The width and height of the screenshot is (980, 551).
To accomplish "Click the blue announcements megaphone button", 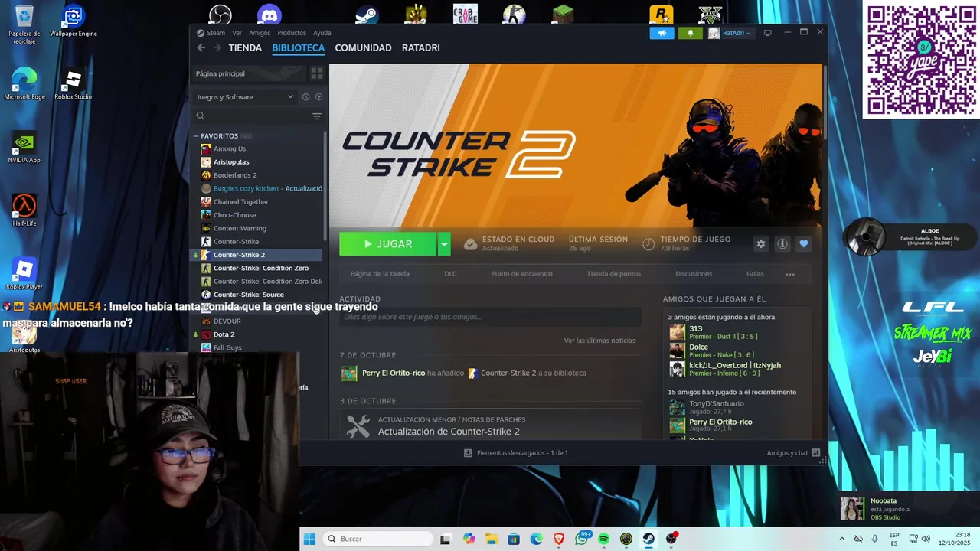I will [x=662, y=33].
